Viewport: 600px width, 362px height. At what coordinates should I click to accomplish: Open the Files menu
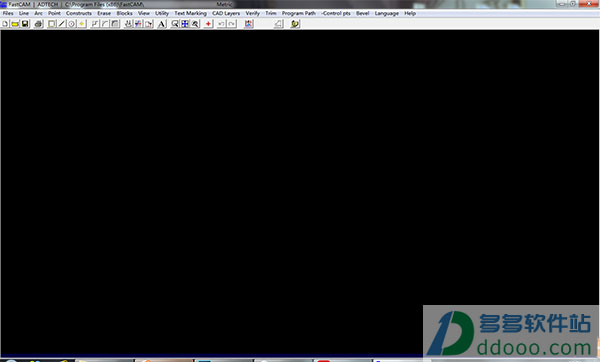[8, 13]
